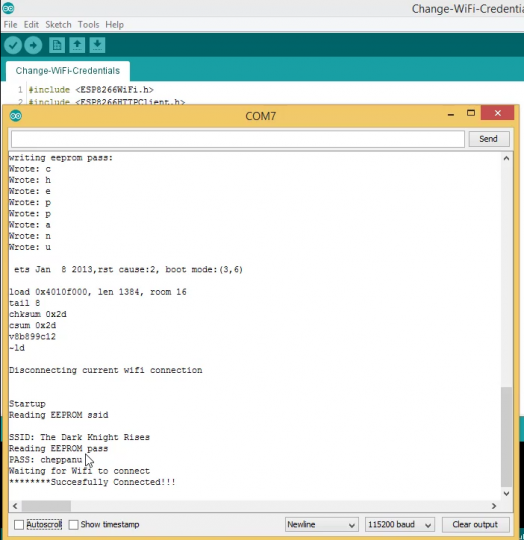
Task: Click the Save sketch down-arrow icon
Action: coord(97,45)
